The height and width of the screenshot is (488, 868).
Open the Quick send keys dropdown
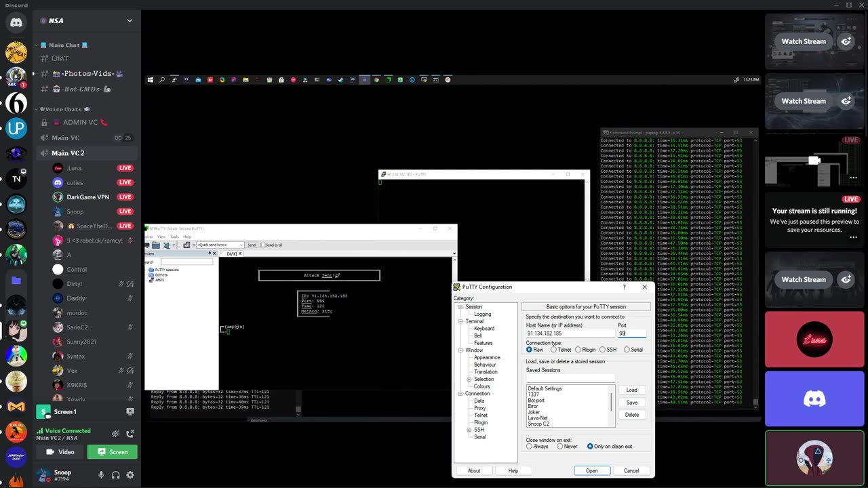241,245
